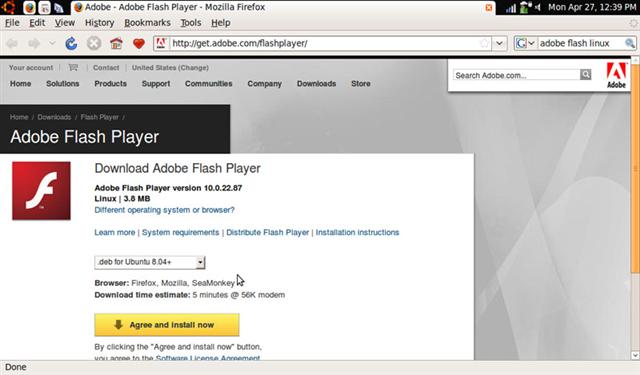640x375 pixels.
Task: Click Different operating system or browser link
Action: (x=164, y=210)
